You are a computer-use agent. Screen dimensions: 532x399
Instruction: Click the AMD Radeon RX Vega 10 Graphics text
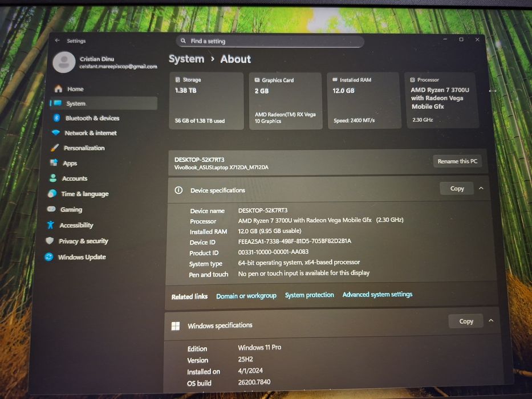[x=285, y=118]
